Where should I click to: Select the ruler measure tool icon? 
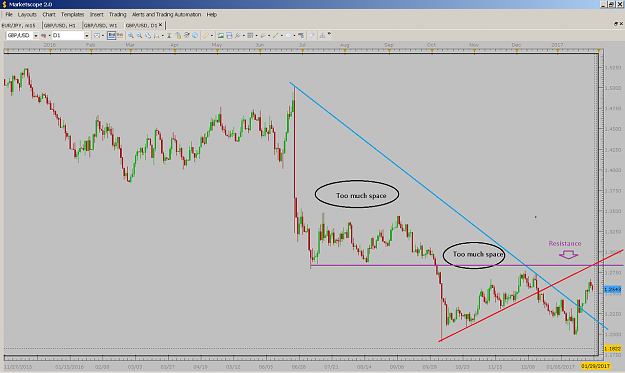point(206,35)
